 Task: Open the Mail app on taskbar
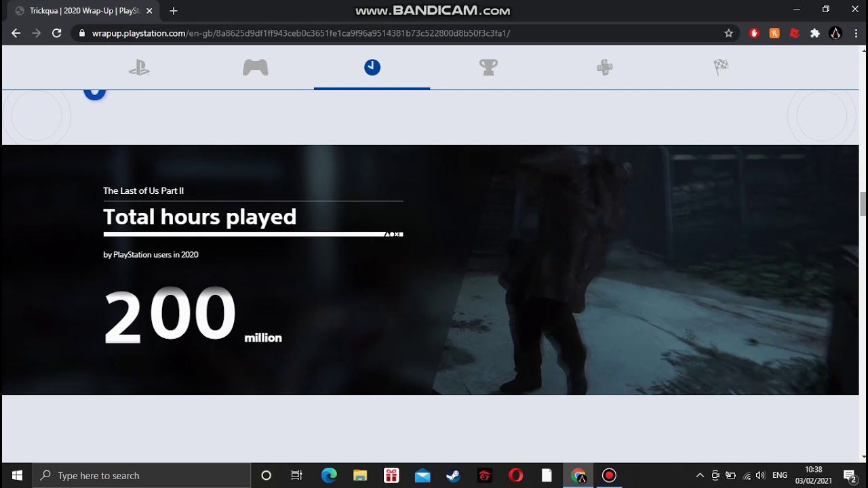pyautogui.click(x=422, y=475)
